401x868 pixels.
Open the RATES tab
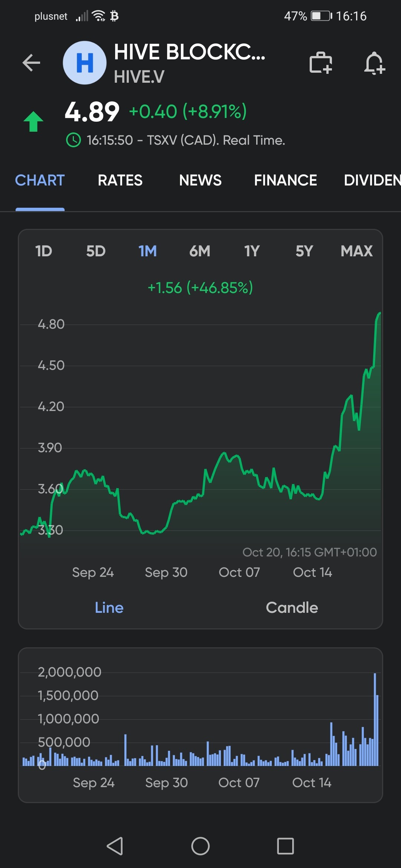120,180
